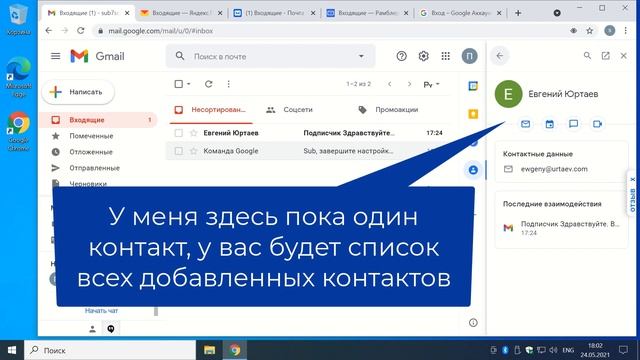Viewport: 640px width, 360px height.
Task: Open the Входящие folder
Action: 98,120
